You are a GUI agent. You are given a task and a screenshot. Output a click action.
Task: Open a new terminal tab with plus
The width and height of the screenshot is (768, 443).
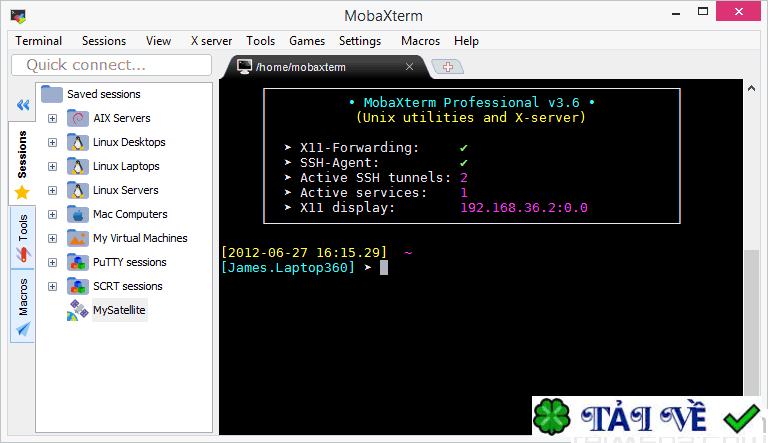[448, 67]
